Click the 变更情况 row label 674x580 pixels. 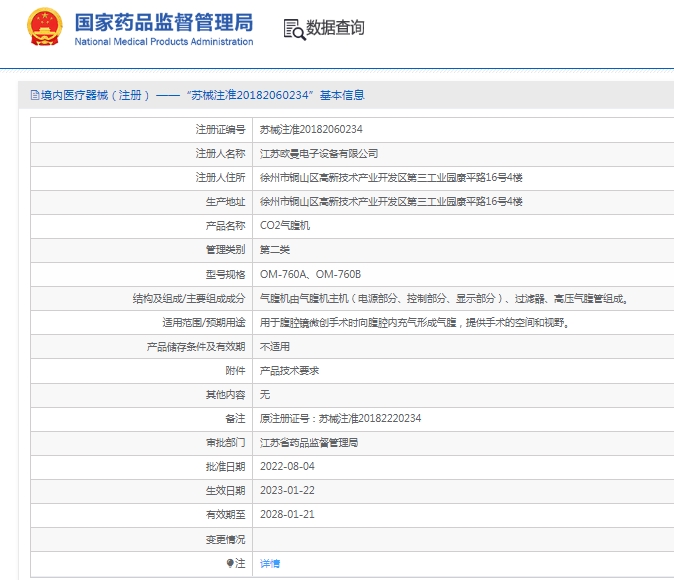pyautogui.click(x=226, y=539)
